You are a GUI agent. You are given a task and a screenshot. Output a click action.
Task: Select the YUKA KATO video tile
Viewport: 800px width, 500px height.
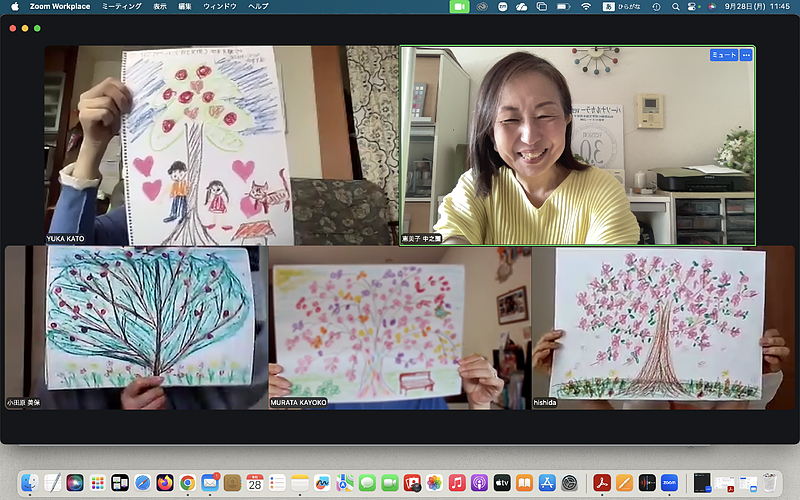(221, 145)
